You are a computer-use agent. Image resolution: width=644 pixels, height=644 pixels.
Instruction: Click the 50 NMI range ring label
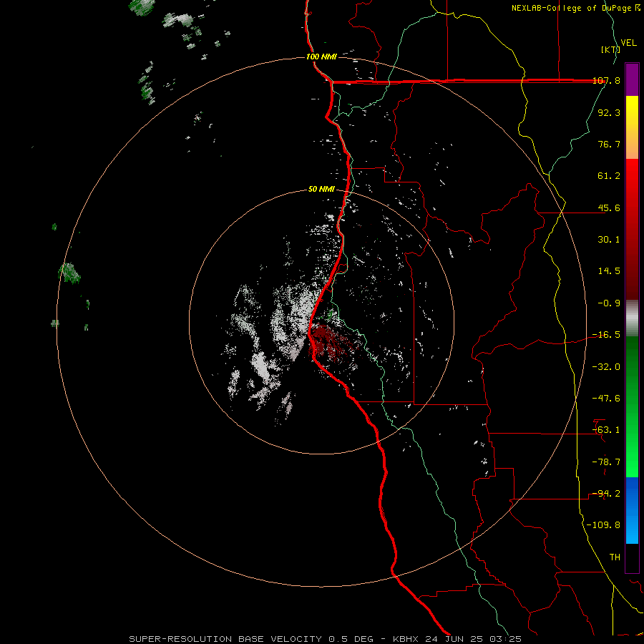321,190
